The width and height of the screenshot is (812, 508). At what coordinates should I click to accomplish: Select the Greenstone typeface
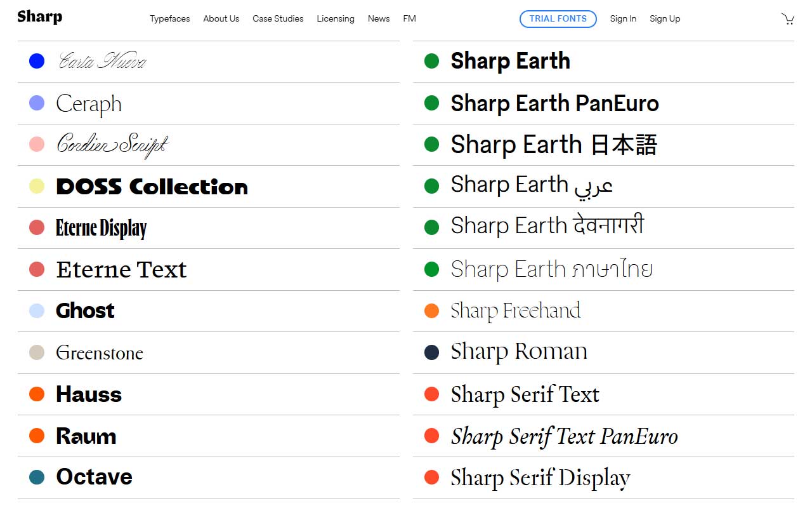click(100, 352)
